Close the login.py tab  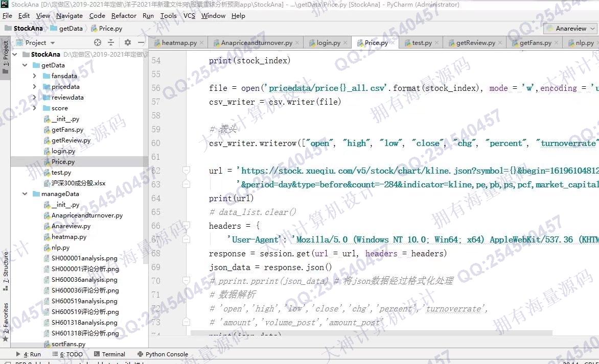coord(345,43)
